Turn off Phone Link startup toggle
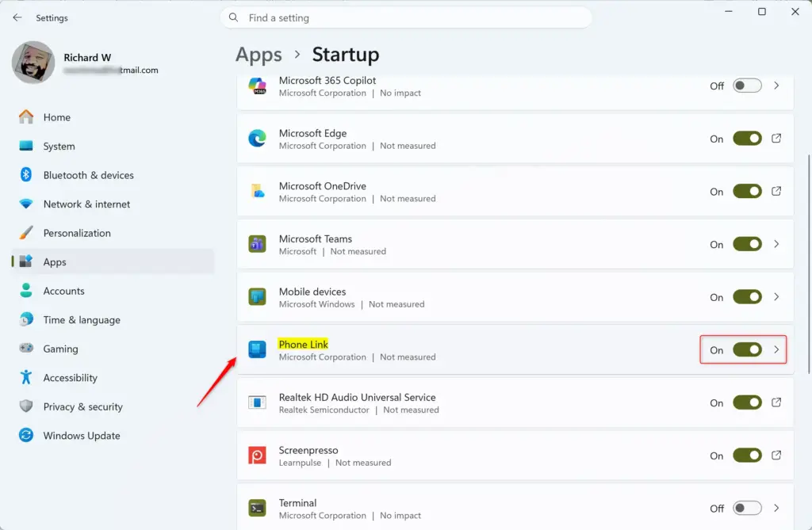The image size is (812, 530). point(747,349)
